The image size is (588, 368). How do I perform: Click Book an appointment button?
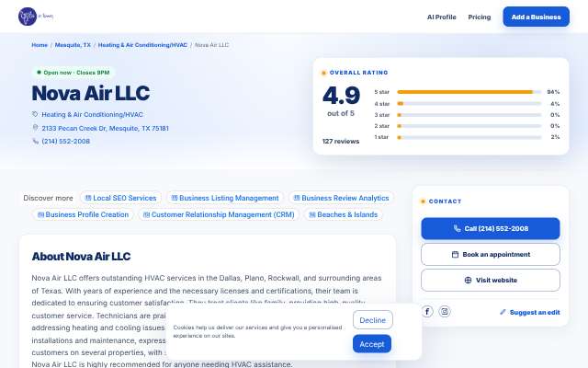(490, 254)
